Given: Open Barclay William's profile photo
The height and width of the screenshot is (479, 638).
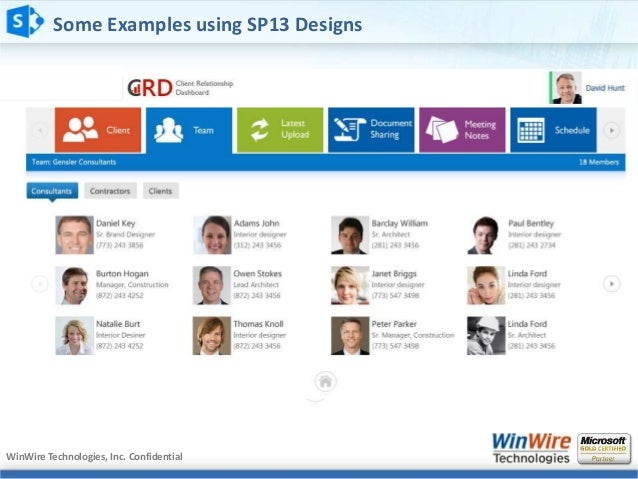Looking at the screenshot, I should coord(350,235).
